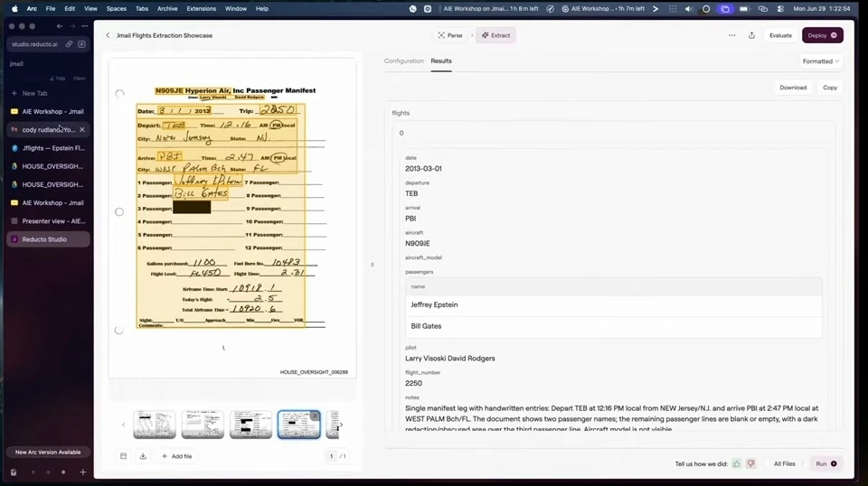Copy the extraction results

(830, 88)
